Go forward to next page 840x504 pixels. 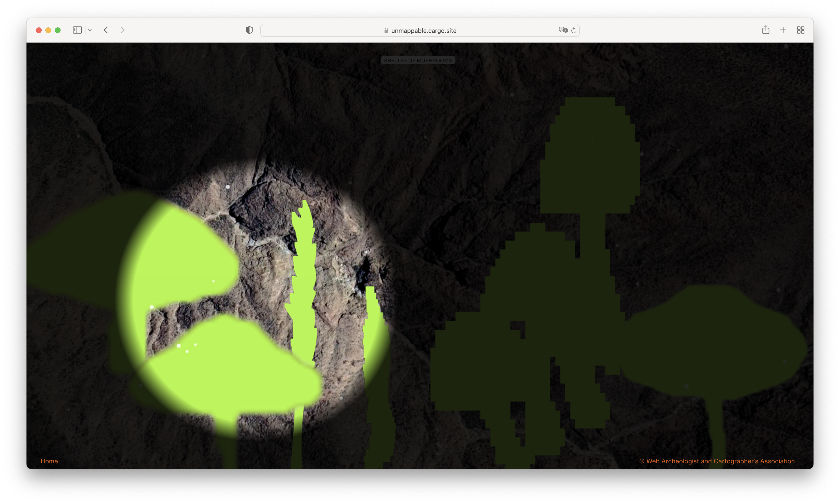pyautogui.click(x=123, y=30)
